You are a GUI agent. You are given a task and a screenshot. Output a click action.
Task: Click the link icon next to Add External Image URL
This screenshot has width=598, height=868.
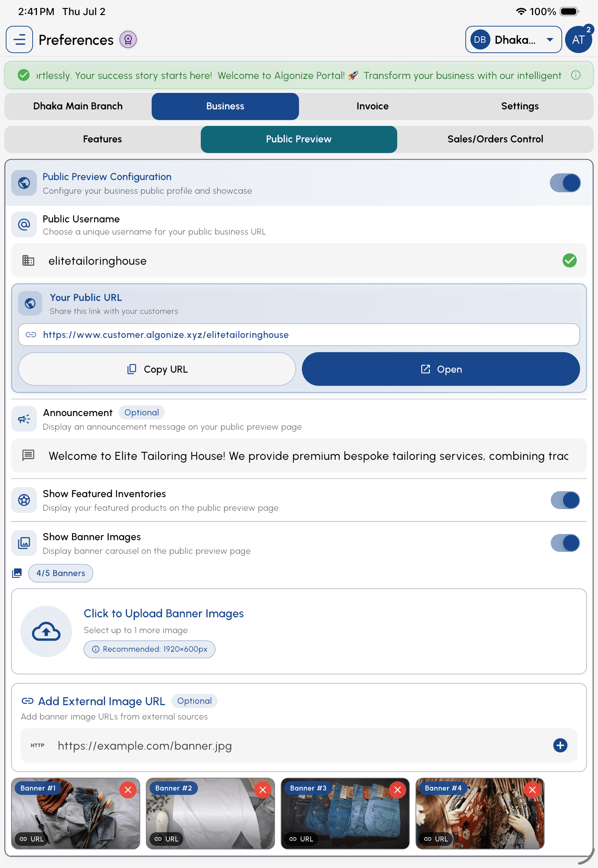[x=28, y=701]
